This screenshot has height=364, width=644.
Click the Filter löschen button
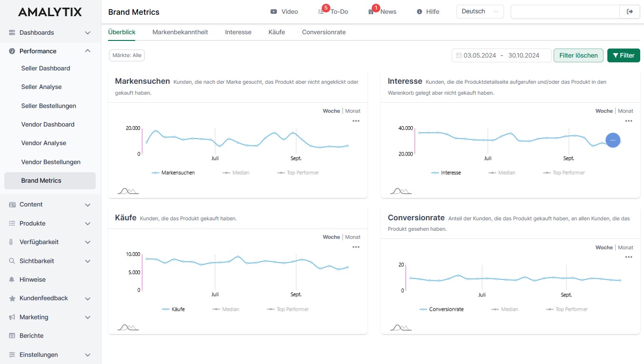(x=578, y=55)
